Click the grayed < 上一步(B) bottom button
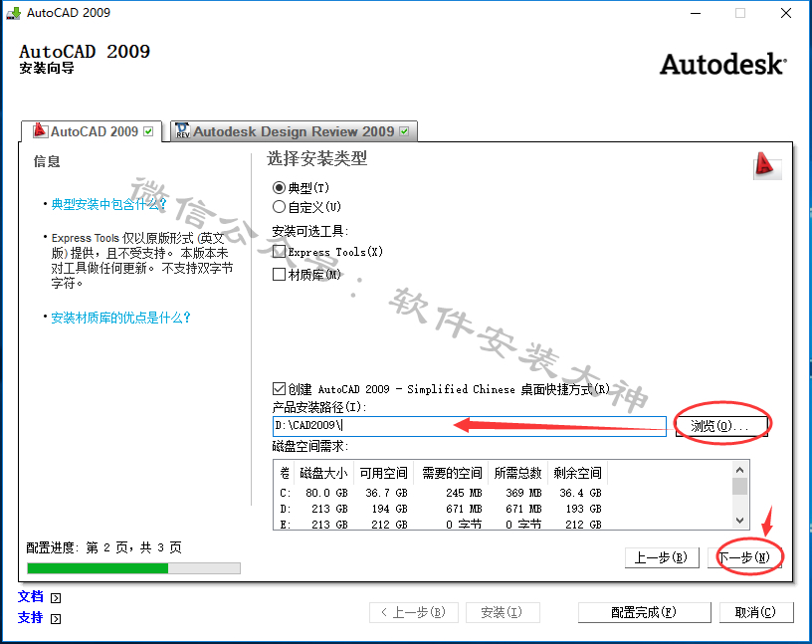Viewport: 812px width, 644px height. 414,612
